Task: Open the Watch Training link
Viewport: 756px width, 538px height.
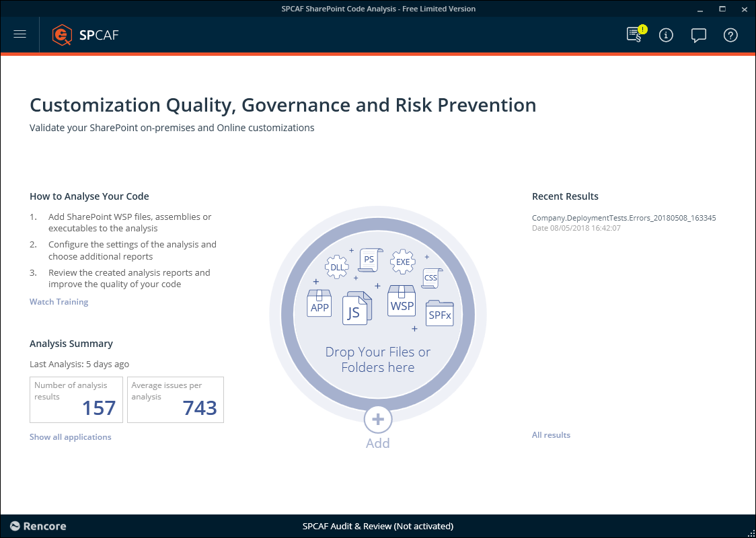Action: (x=59, y=302)
